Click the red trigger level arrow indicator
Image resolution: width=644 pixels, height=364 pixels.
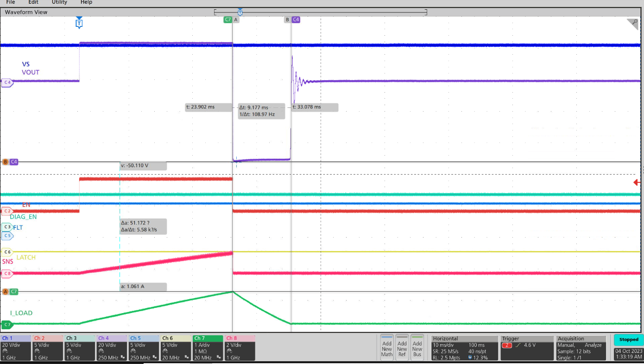(637, 182)
